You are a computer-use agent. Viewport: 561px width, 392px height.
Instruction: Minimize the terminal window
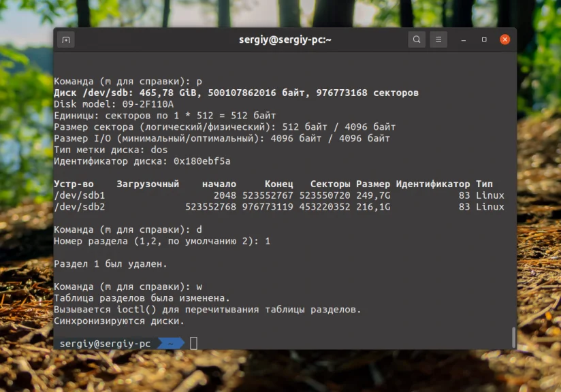(462, 39)
